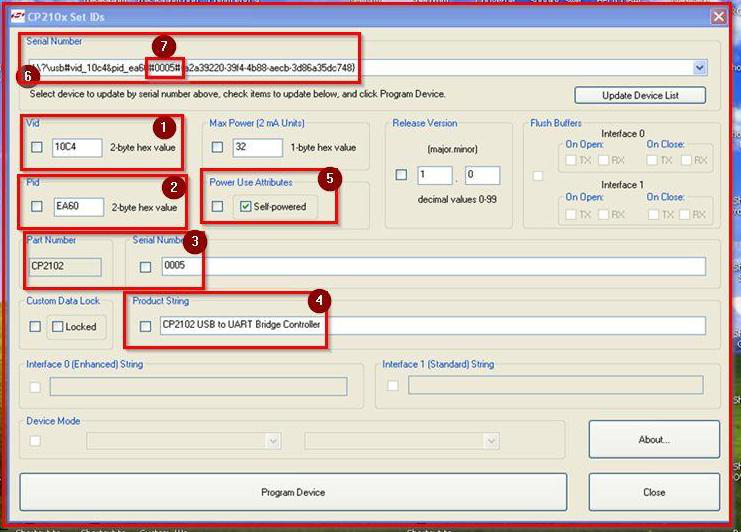Toggle Interface 0 On Open TX checkbox
The height and width of the screenshot is (532, 741).
571,161
